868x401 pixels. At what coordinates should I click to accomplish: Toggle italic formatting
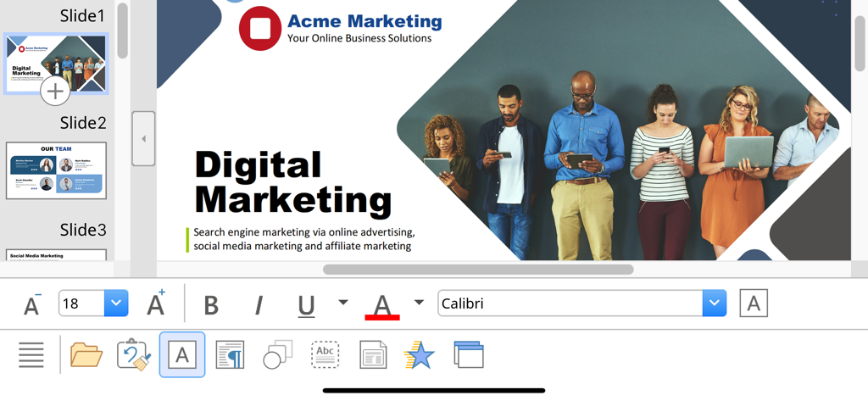259,304
